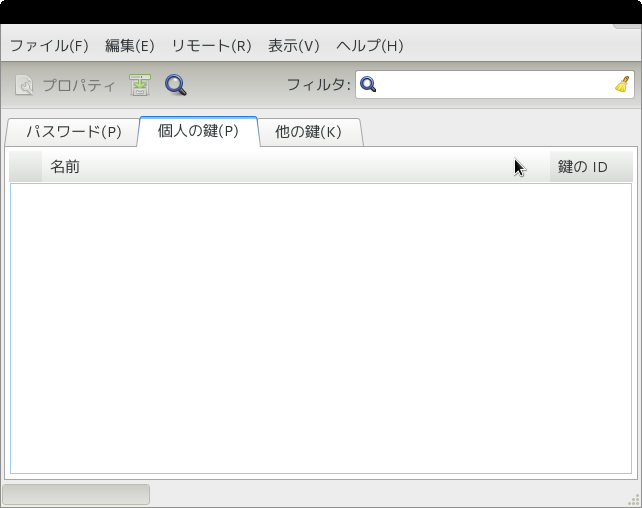The image size is (642, 508).
Task: Click the blank first column header
Action: (x=25, y=167)
